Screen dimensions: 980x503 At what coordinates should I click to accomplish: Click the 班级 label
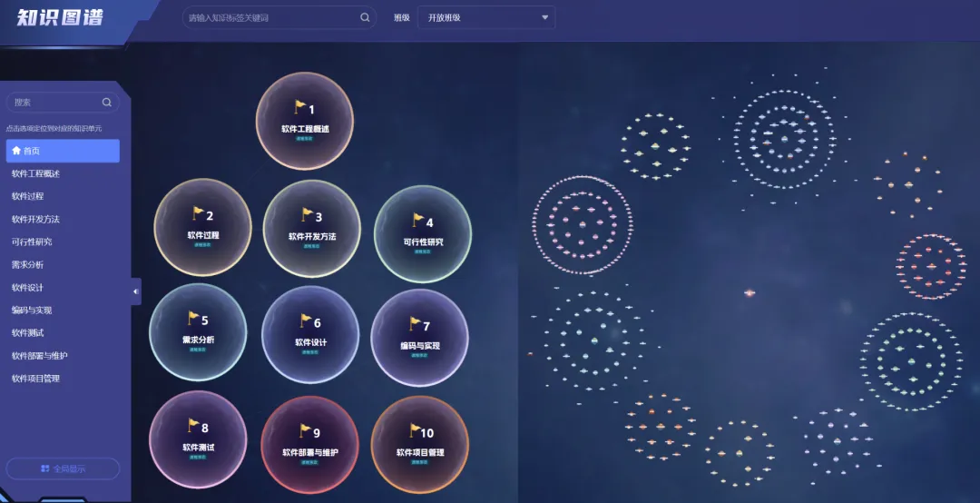pyautogui.click(x=401, y=17)
